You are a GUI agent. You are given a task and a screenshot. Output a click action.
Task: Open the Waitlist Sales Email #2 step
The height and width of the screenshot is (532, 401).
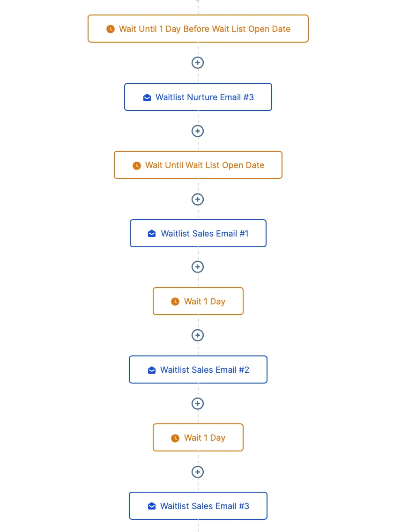point(198,369)
